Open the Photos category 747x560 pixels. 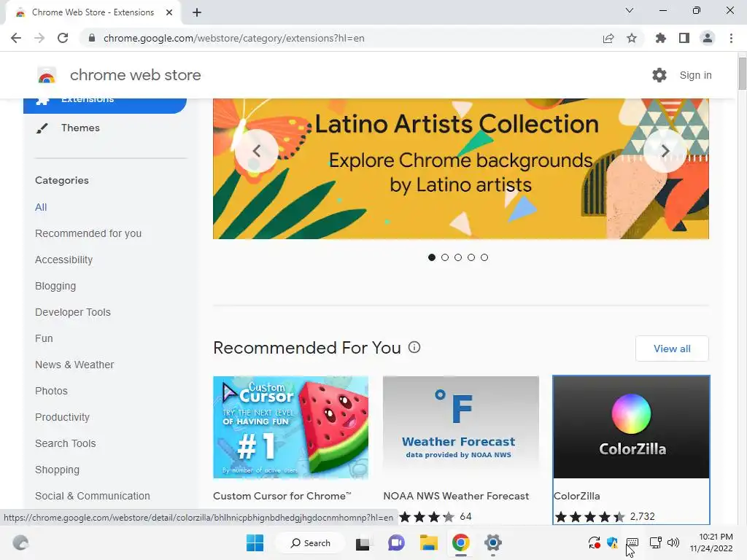click(52, 391)
